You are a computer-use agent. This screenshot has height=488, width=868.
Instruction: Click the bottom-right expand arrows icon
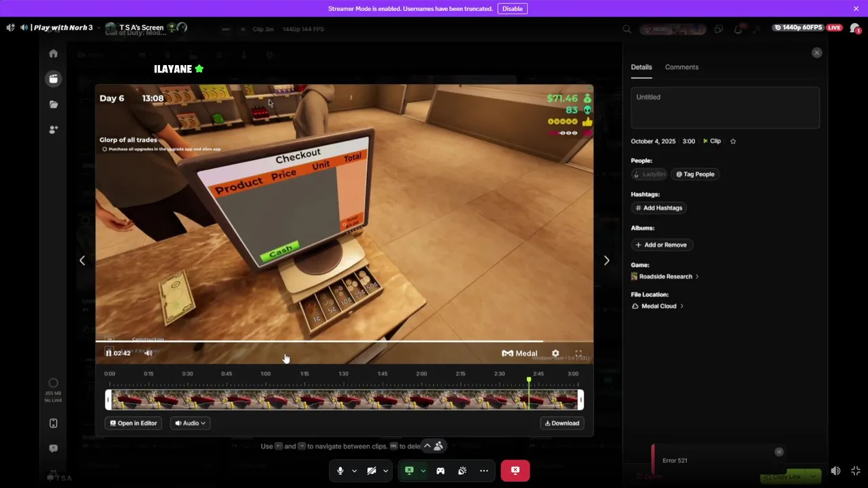point(856,471)
